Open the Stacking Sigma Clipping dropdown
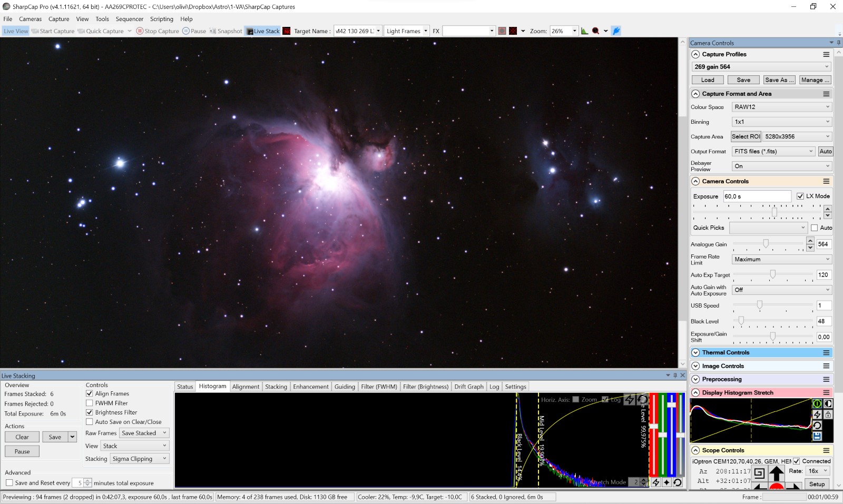This screenshot has height=504, width=843. point(140,459)
